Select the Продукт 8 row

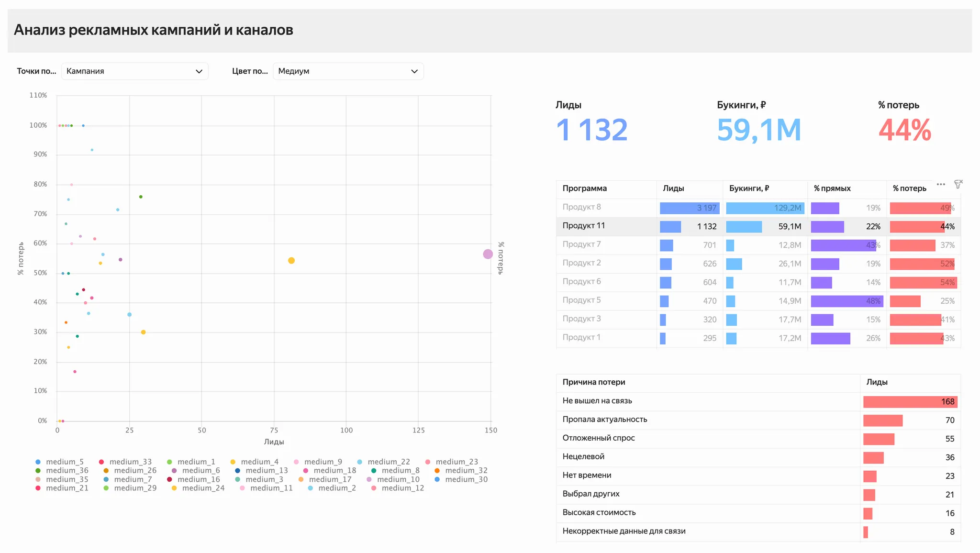pos(582,207)
